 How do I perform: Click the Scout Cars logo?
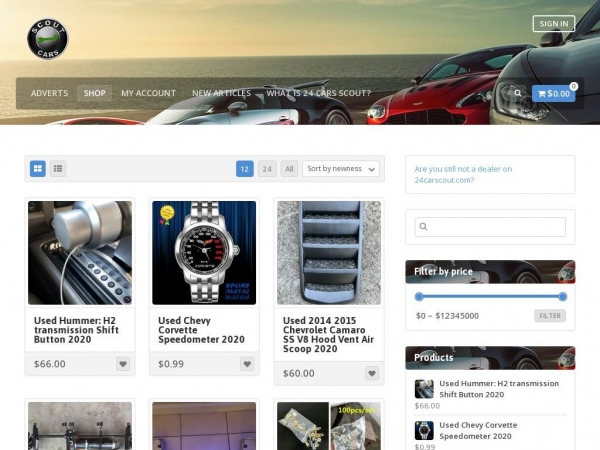coord(48,39)
